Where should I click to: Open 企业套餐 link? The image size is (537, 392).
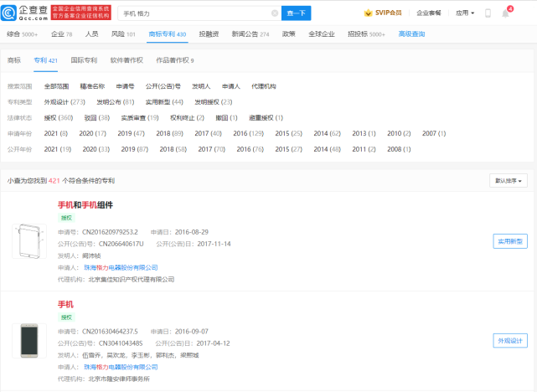pos(429,13)
